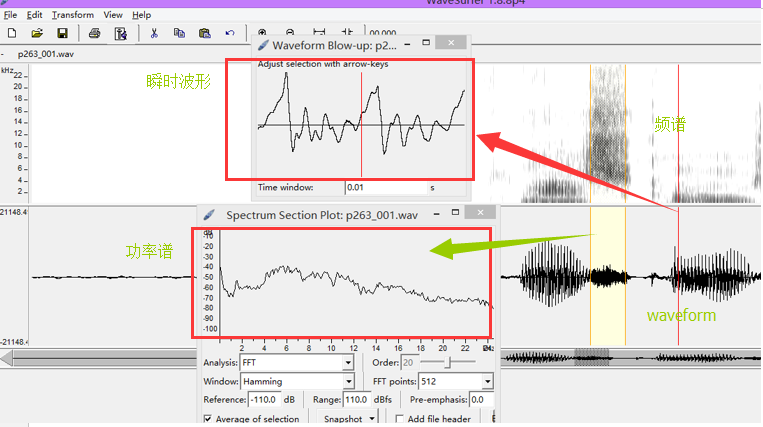
Task: Save the current sound file
Action: pos(62,33)
